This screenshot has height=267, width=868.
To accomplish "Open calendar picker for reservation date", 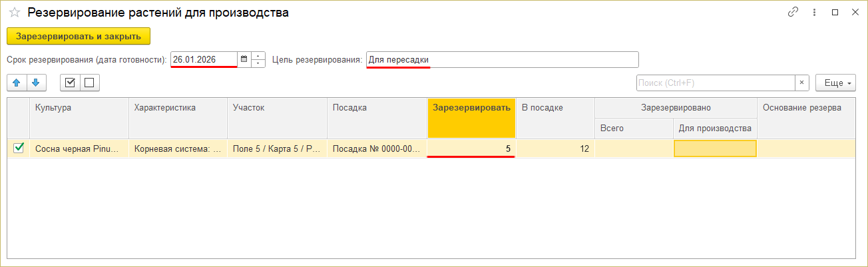I will tap(244, 59).
